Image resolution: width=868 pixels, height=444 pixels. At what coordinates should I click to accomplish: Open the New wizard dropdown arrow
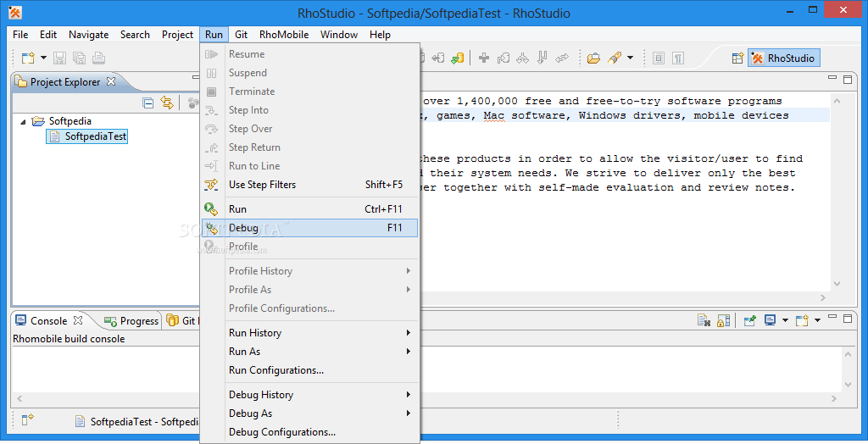pyautogui.click(x=44, y=58)
